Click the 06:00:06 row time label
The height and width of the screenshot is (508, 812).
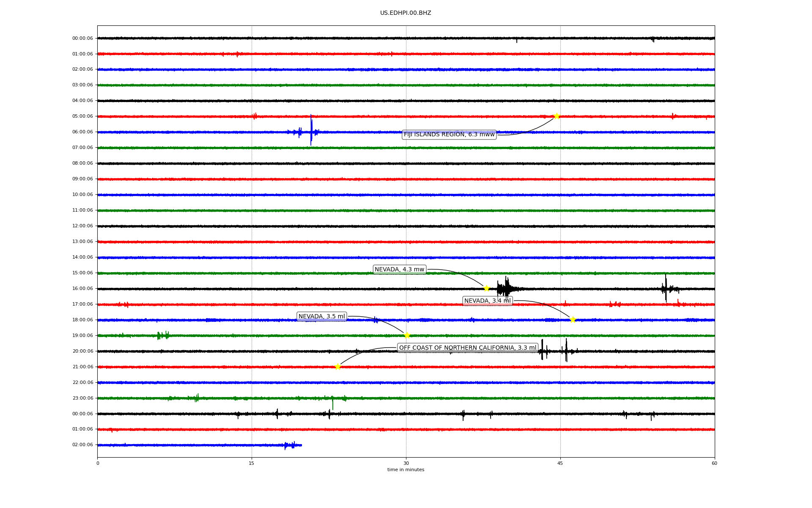[x=82, y=132]
